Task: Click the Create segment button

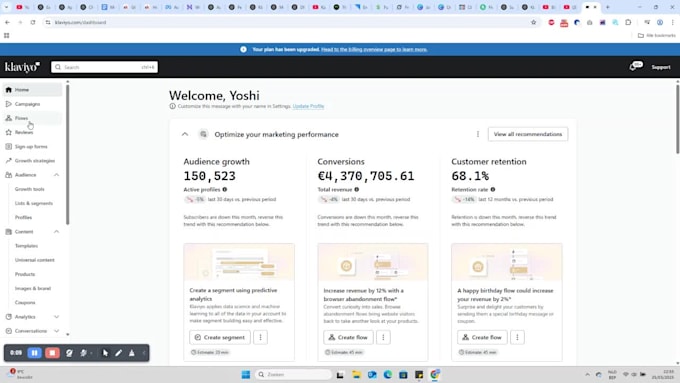Action: click(x=220, y=337)
